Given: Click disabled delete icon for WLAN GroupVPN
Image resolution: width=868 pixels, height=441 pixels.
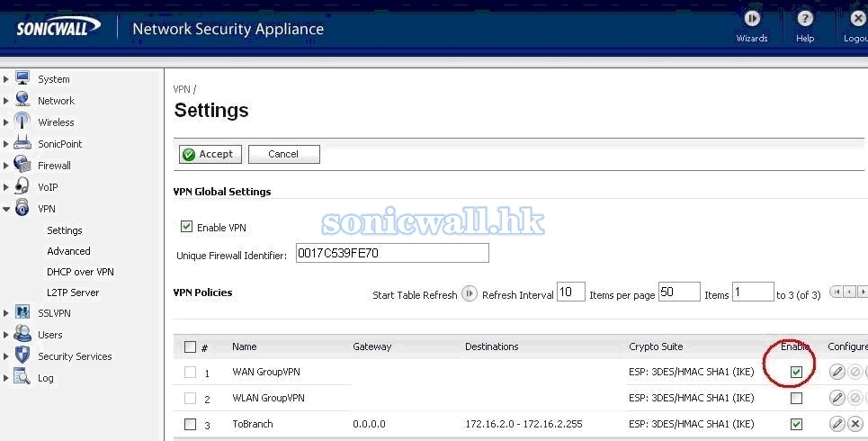Looking at the screenshot, I should point(855,397).
